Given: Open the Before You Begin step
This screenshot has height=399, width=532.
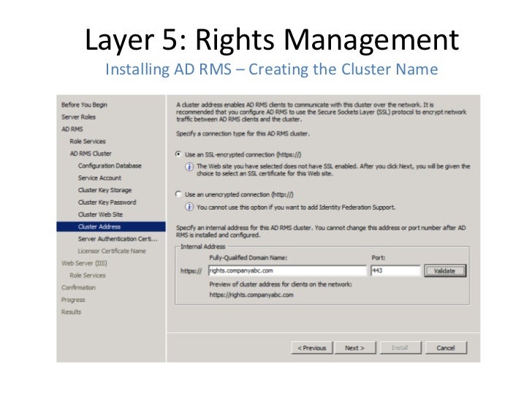Looking at the screenshot, I should [x=84, y=104].
